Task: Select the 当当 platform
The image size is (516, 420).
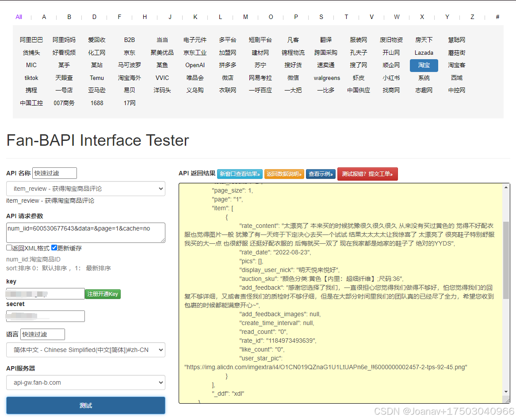Action: pyautogui.click(x=162, y=40)
